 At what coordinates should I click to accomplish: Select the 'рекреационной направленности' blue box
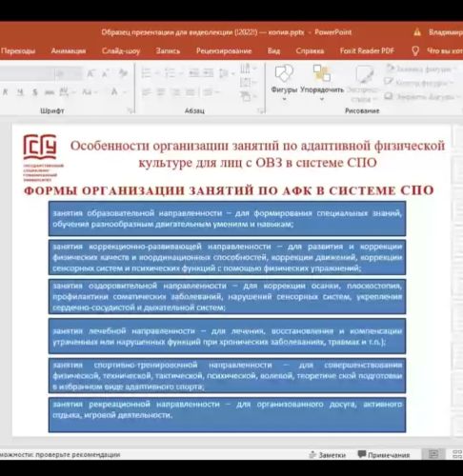coord(227,414)
